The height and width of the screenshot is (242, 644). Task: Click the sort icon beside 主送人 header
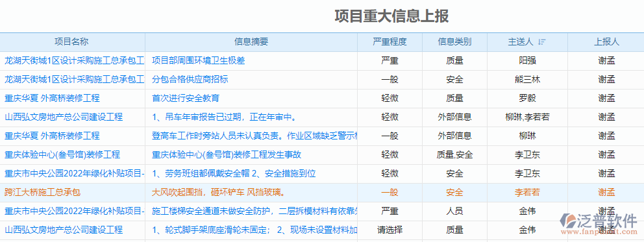tap(541, 42)
